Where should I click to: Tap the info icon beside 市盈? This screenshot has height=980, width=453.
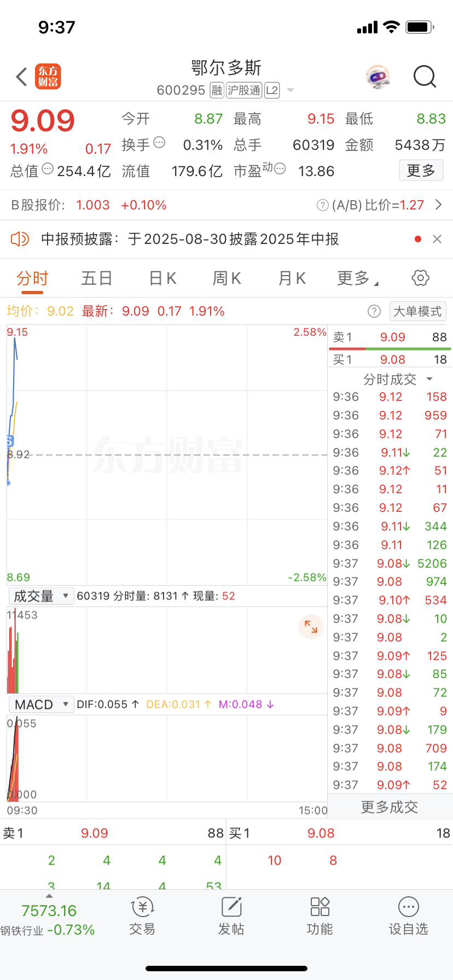280,168
